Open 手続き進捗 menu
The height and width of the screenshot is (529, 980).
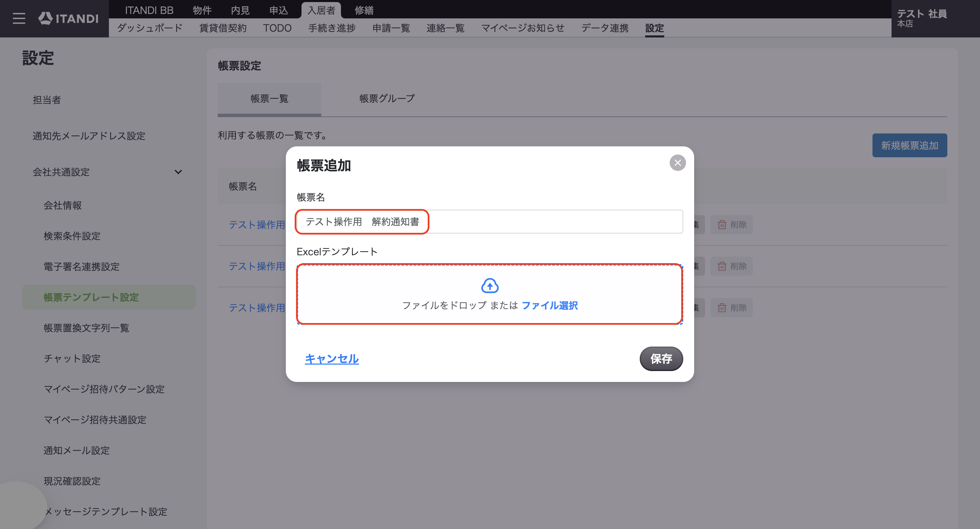click(332, 28)
